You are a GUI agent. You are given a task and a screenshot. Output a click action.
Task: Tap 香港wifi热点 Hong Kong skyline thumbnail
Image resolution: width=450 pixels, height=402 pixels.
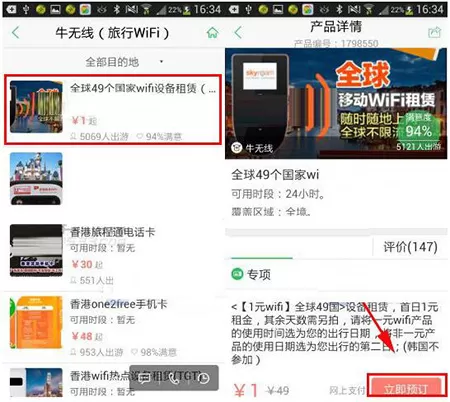[x=36, y=383]
